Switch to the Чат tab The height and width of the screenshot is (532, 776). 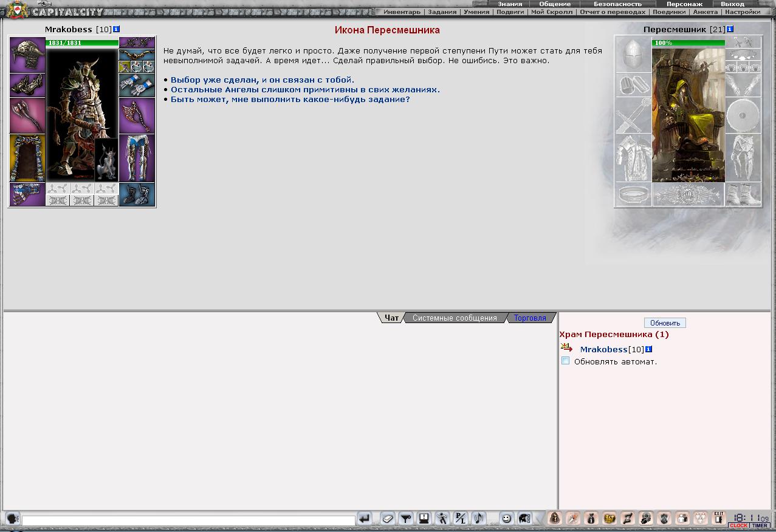pos(391,318)
